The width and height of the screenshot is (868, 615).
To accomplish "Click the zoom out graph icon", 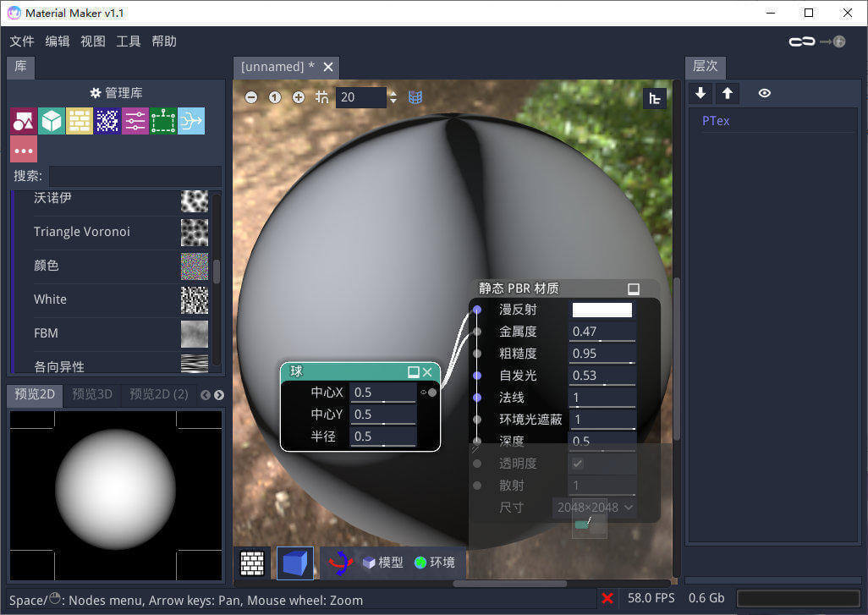I will pyautogui.click(x=251, y=97).
